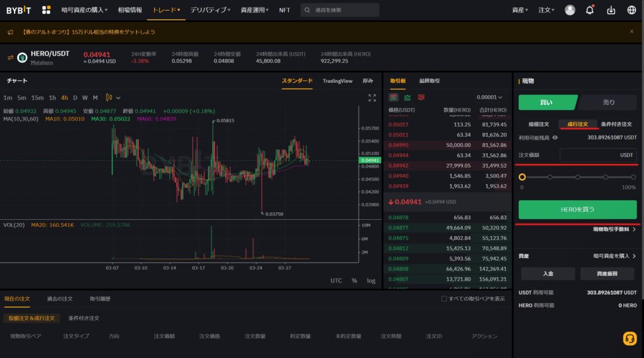Screen dimensions: 644x358
Task: Select ask price 0.04995 in order book
Action: [x=398, y=145]
